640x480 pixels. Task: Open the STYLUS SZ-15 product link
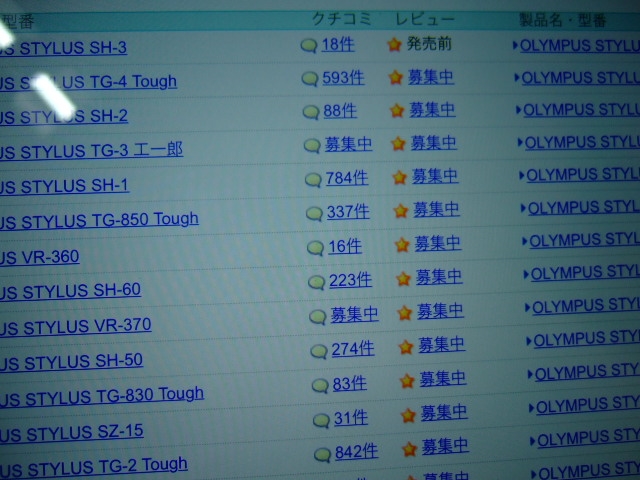[71, 432]
